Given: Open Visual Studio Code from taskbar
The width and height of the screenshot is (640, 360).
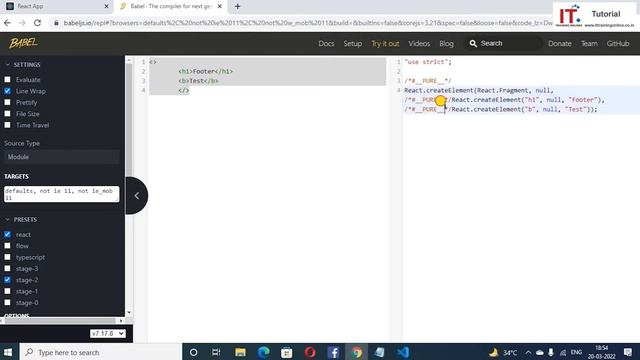Looking at the screenshot, I should point(403,352).
